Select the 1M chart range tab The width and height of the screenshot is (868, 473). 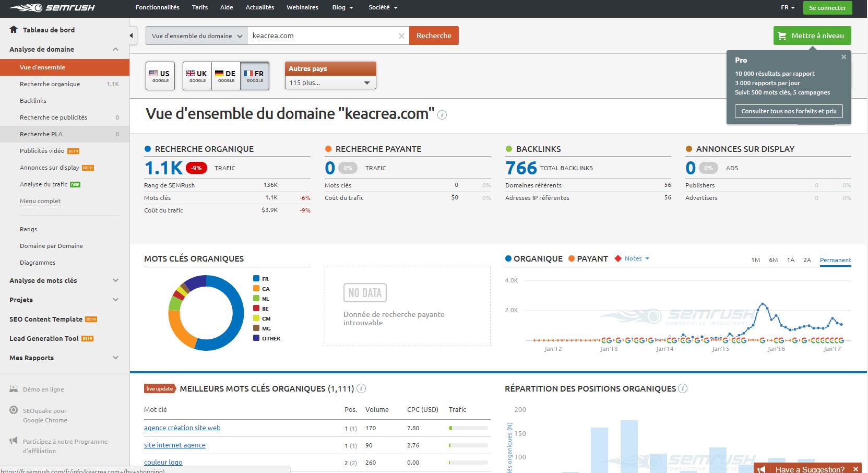pos(755,260)
